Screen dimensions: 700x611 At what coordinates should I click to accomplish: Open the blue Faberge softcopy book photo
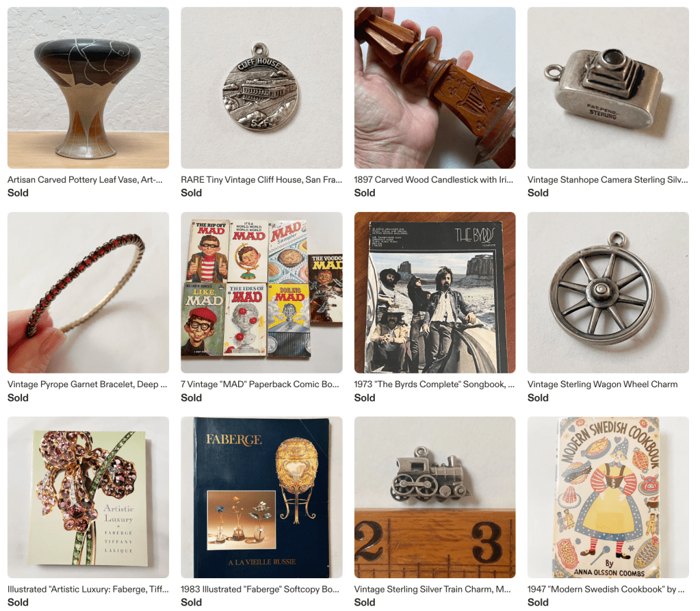pos(261,497)
